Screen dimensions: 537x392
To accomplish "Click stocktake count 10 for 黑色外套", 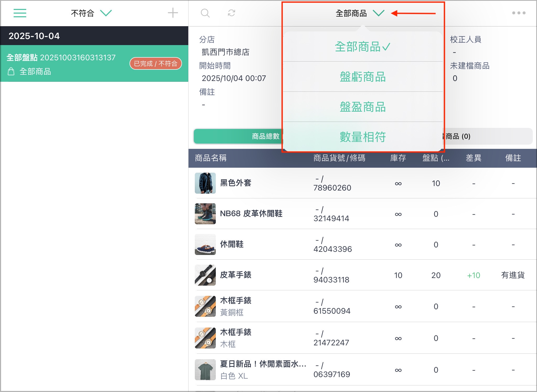I will [x=436, y=183].
